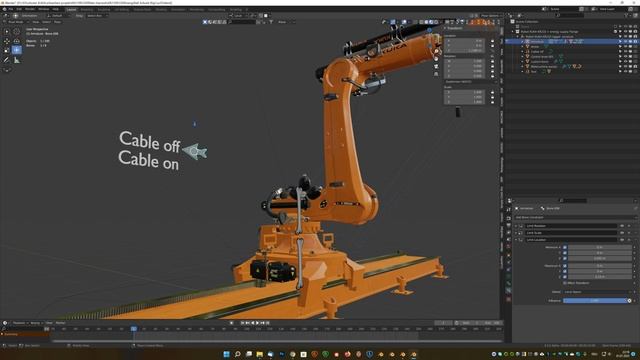Screen dimensions: 640x360
Task: Expand the Limit Scale constraint panel
Action: 516,233
